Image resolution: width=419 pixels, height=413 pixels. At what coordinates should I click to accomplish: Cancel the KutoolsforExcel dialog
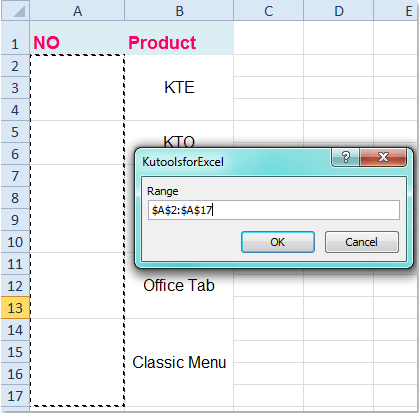[362, 242]
